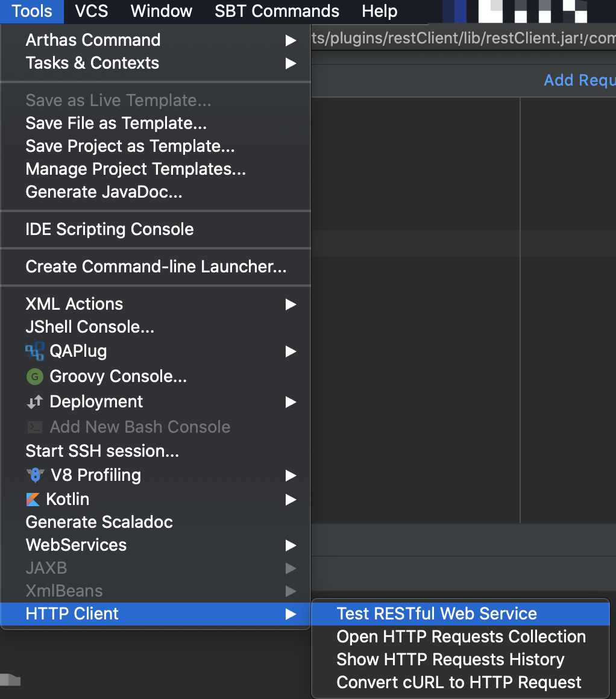Click the V8 Profiling icon
616x699 pixels.
[x=35, y=475]
